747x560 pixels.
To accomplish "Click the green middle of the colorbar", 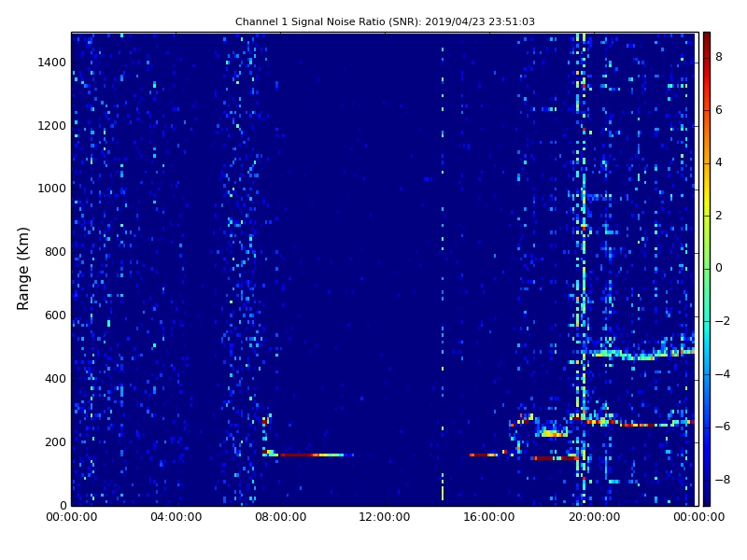I will click(707, 269).
